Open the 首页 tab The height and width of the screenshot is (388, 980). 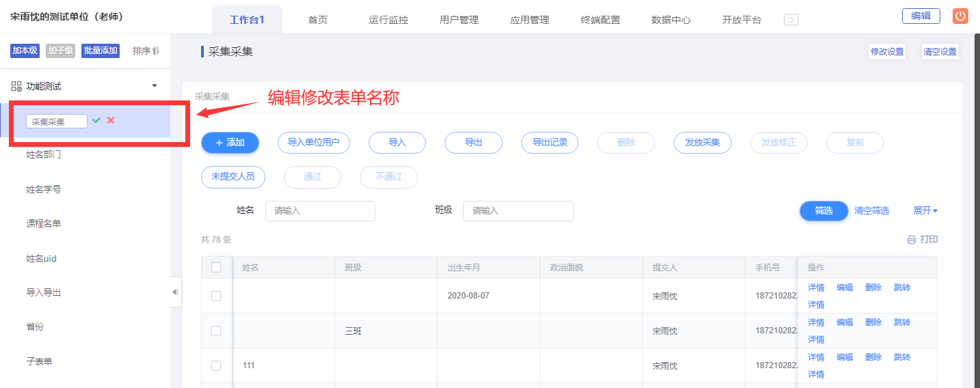(x=317, y=20)
